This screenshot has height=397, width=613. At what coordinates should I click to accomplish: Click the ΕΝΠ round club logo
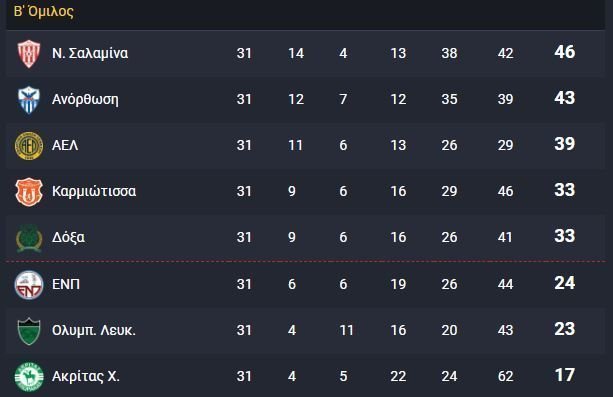pos(29,284)
